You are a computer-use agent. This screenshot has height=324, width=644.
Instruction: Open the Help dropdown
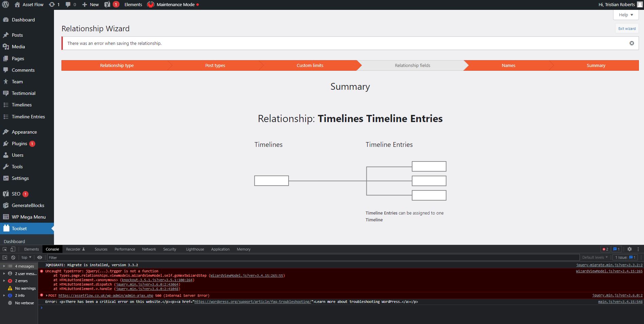pos(626,15)
